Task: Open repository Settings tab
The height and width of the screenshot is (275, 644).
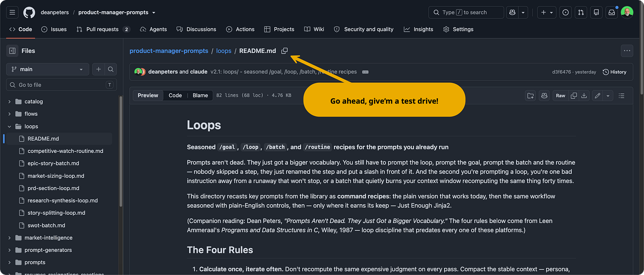Action: pyautogui.click(x=458, y=29)
